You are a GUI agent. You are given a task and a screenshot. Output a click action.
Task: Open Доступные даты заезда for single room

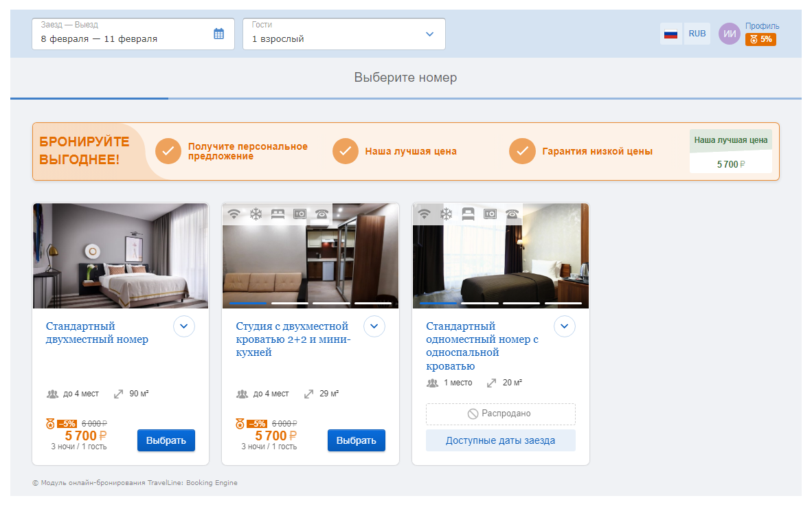pyautogui.click(x=500, y=440)
